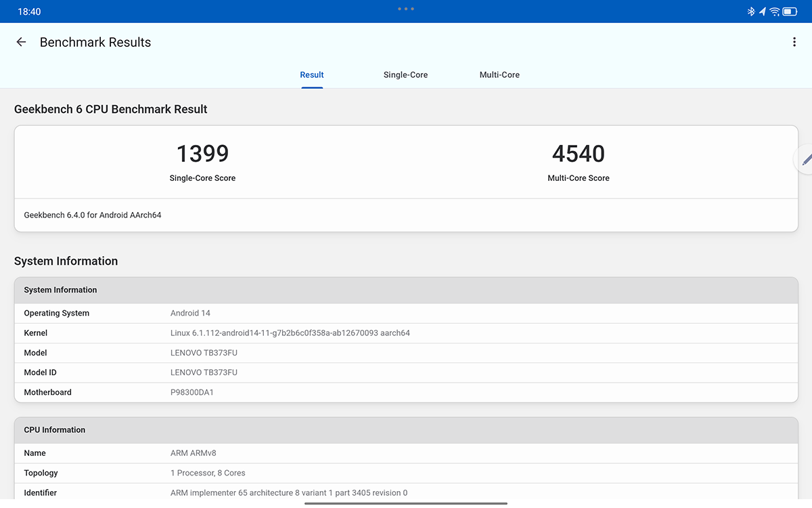
Task: Tap the bottom home gesture bar
Action: pos(406,503)
